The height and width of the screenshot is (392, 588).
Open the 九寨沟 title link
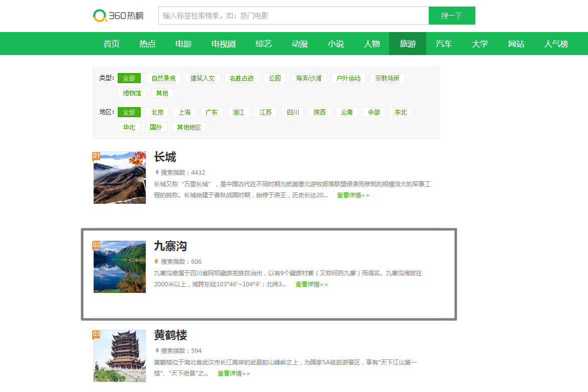[171, 246]
